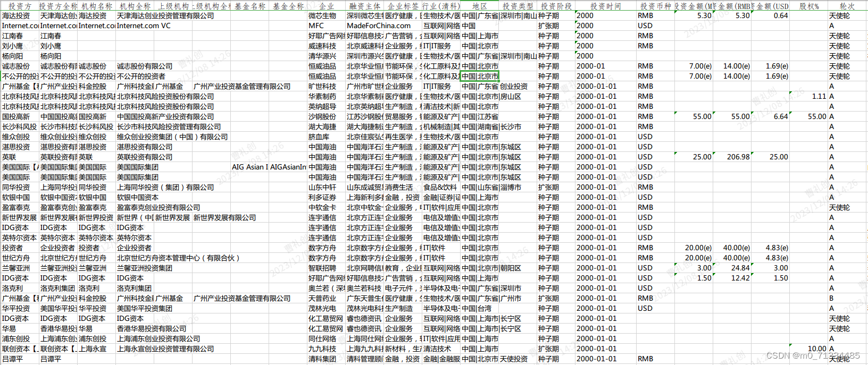Select the 轮次 column header

click(x=848, y=6)
